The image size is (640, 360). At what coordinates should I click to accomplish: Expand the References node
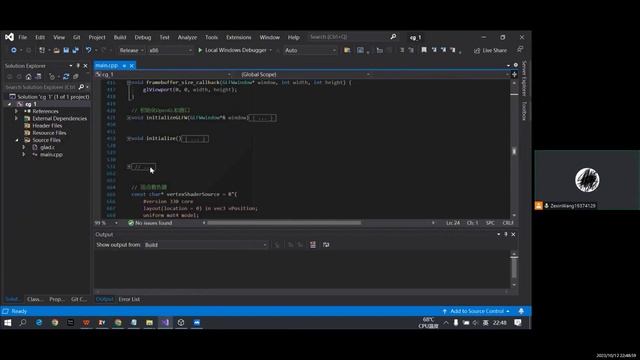coord(16,111)
